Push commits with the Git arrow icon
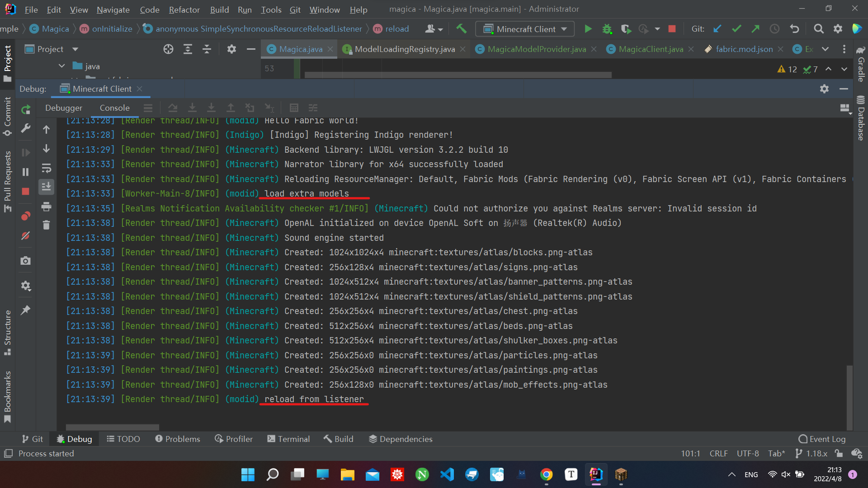 (755, 28)
